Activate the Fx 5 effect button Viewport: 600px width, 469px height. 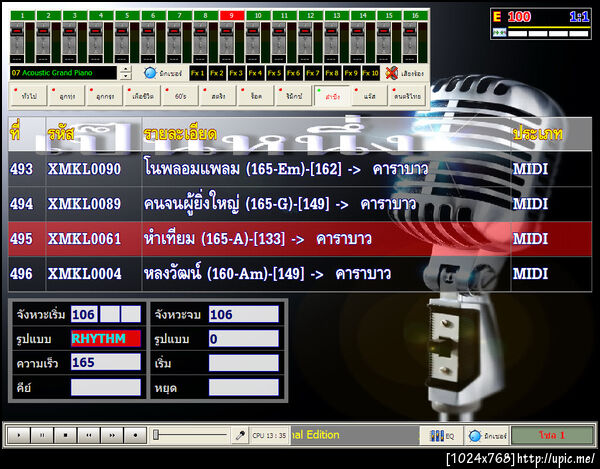[x=274, y=73]
